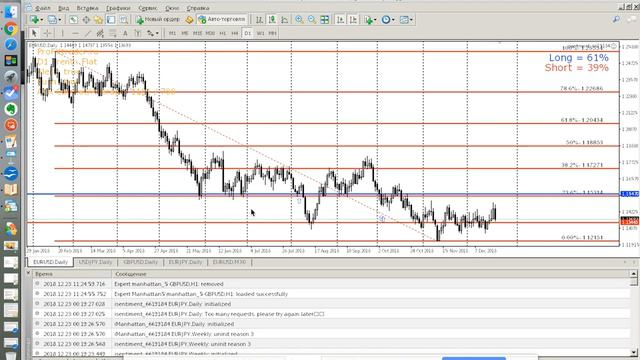Toggle the Navigator panel icon
Viewport: 640px width, 360px height.
click(x=98, y=20)
